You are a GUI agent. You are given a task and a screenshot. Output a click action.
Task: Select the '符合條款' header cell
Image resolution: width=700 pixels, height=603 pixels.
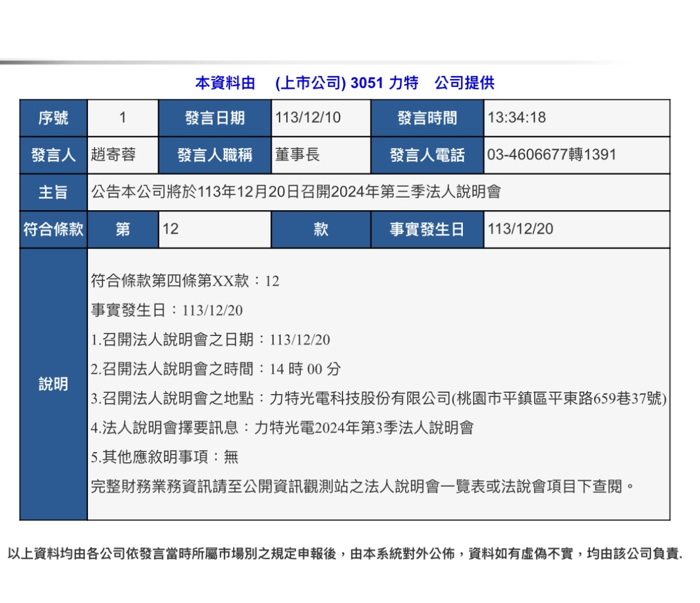pyautogui.click(x=53, y=229)
